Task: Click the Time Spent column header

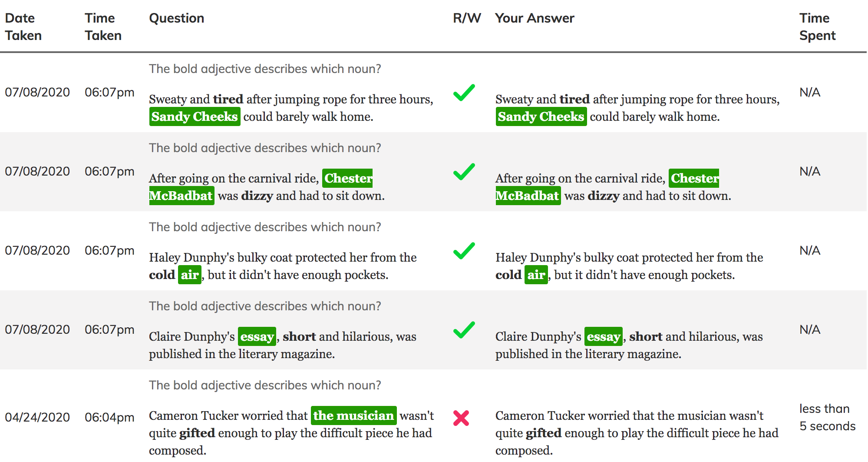Action: point(818,27)
